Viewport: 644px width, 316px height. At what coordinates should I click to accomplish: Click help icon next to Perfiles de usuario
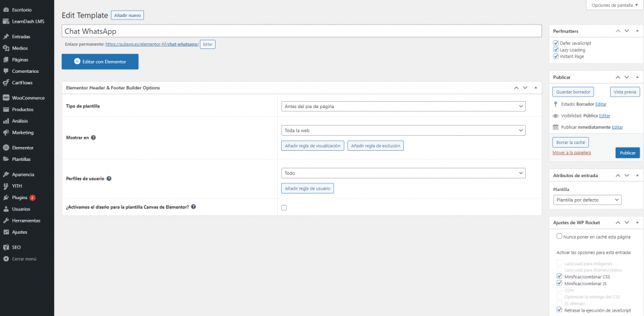click(x=109, y=179)
